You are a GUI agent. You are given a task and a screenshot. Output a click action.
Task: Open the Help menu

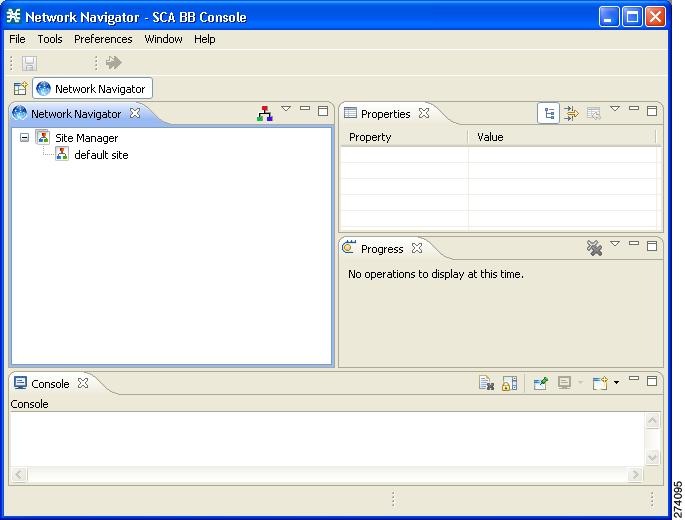tap(204, 39)
